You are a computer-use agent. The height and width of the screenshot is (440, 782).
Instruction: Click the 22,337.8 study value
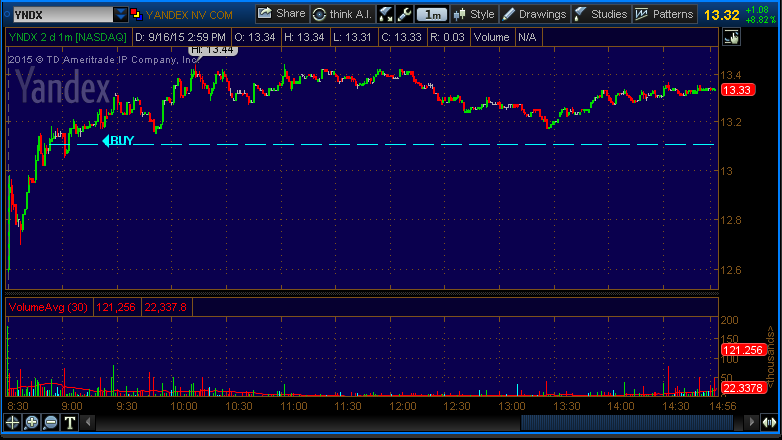tap(166, 307)
